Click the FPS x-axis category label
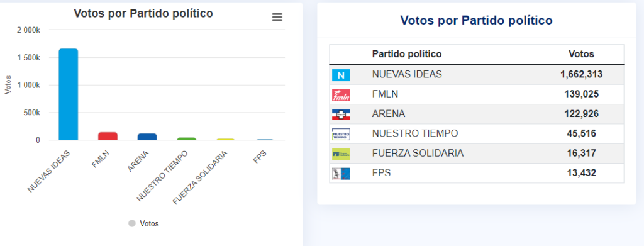This screenshot has width=644, height=246. (260, 158)
